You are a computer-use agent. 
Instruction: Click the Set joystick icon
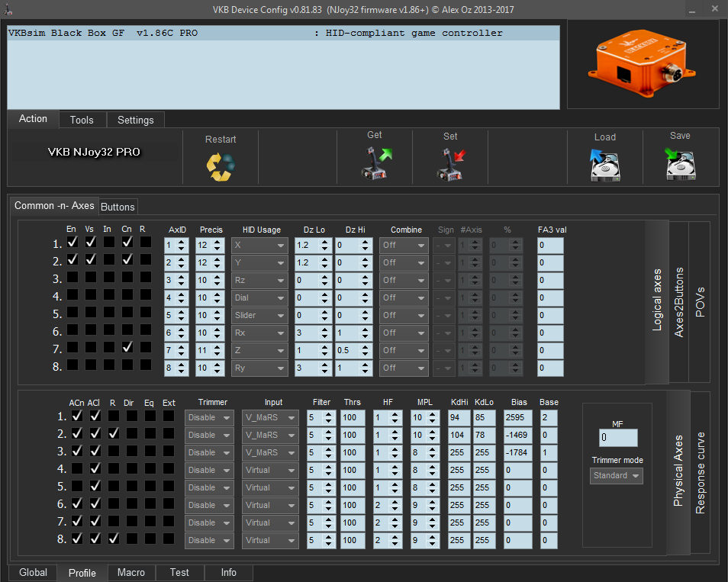(x=451, y=165)
